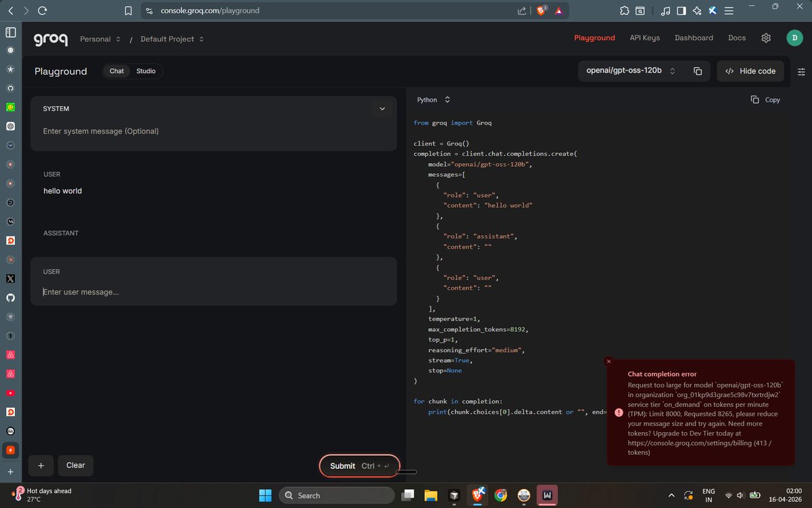Open the browser hamburger menu

coord(729,11)
